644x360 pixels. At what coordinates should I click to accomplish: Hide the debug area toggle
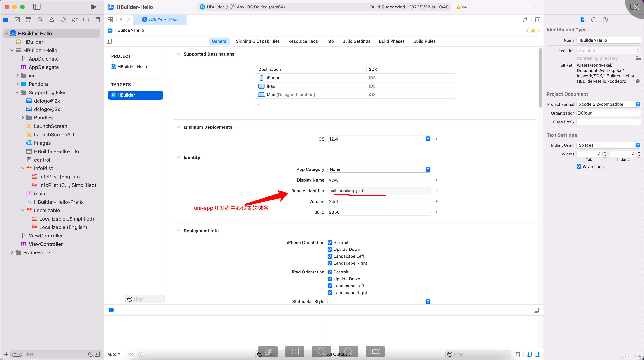pos(536,310)
